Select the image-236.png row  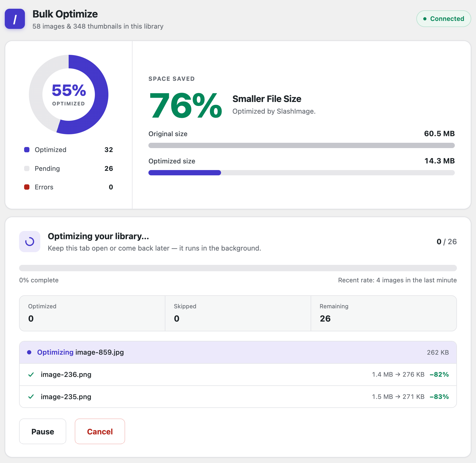click(x=238, y=375)
